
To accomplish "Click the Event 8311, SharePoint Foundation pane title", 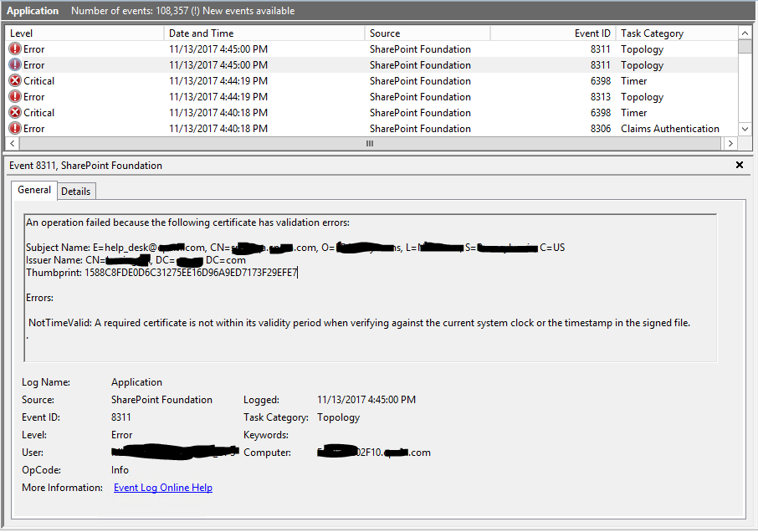I will tap(85, 166).
